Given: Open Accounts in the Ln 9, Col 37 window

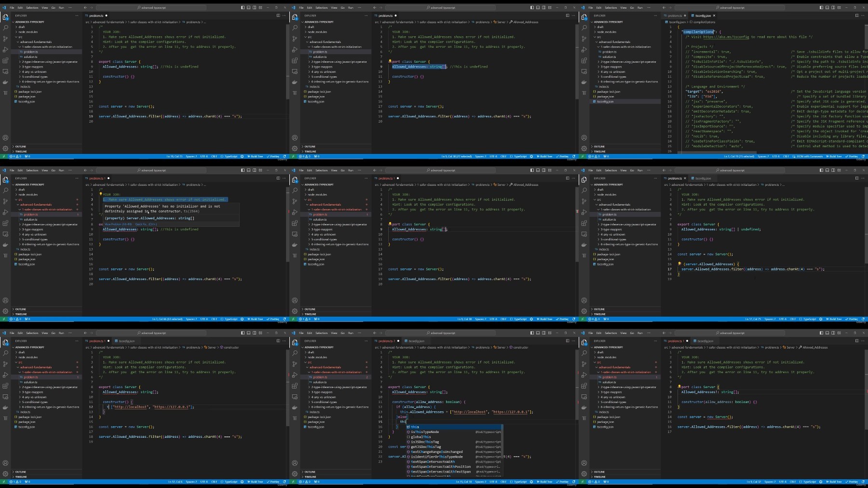Looking at the screenshot, I should (584, 463).
